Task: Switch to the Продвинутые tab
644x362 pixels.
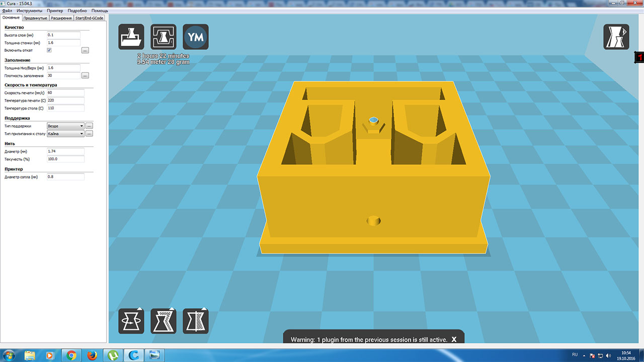Action: click(x=36, y=18)
